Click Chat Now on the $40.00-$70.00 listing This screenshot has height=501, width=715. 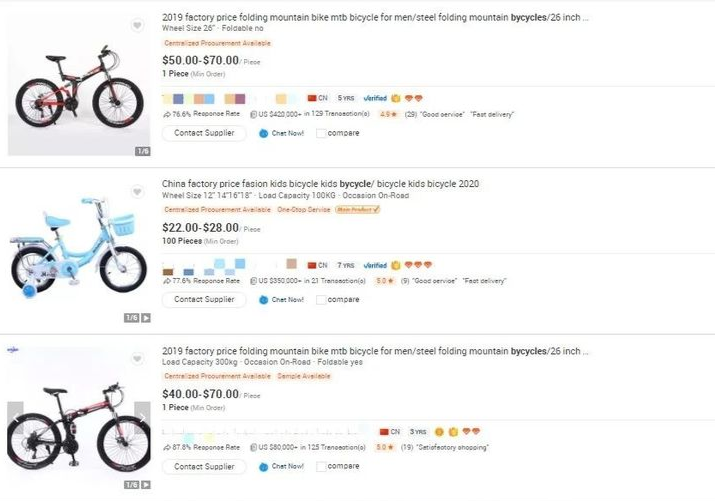(281, 466)
